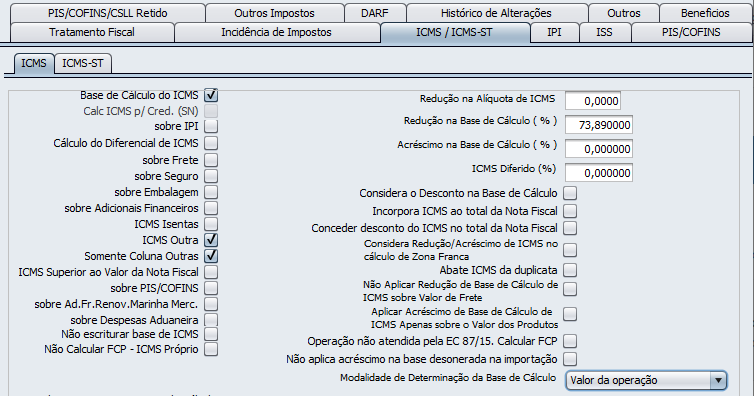Enable Não aplica acréscimo na base desonerada
The image size is (754, 396).
tap(570, 359)
